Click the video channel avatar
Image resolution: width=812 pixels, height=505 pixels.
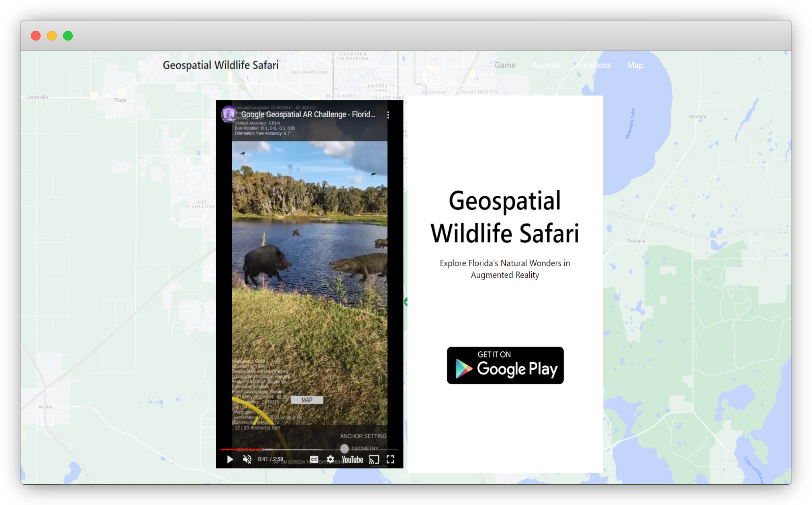point(229,114)
